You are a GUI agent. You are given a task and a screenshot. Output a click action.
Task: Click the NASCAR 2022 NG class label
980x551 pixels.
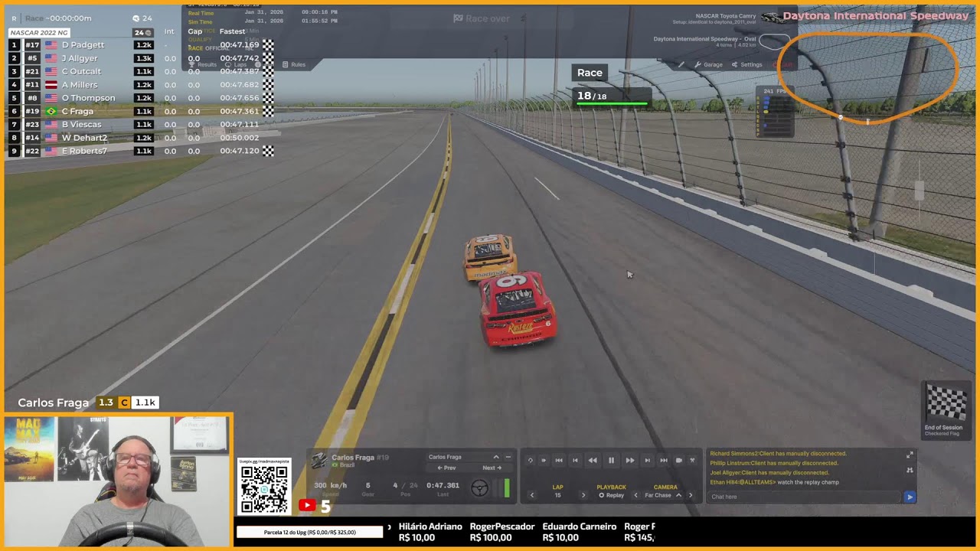point(39,32)
